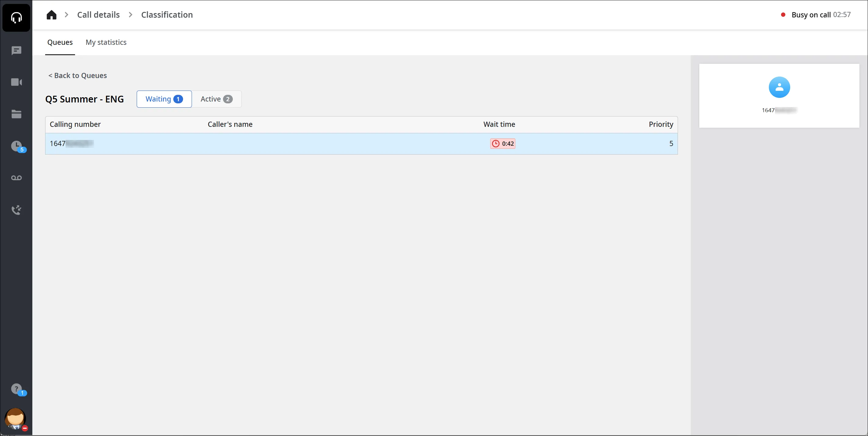The width and height of the screenshot is (868, 436).
Task: Select the Active filter toggle
Action: click(x=216, y=99)
